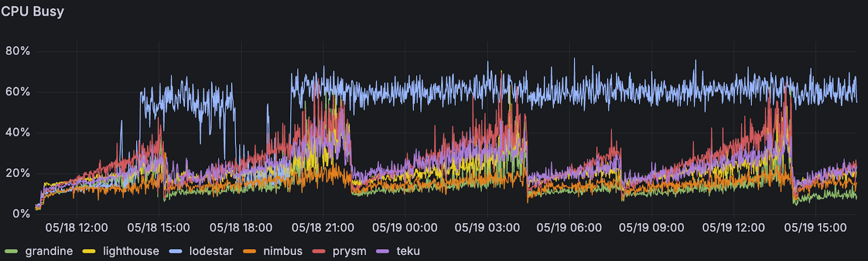Toggle the lighthouse series label

point(131,251)
